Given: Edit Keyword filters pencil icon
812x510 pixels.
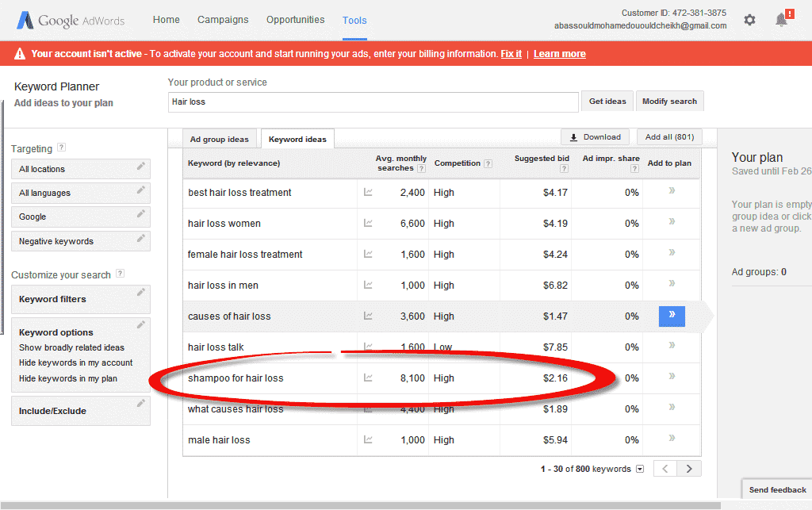Looking at the screenshot, I should click(140, 293).
